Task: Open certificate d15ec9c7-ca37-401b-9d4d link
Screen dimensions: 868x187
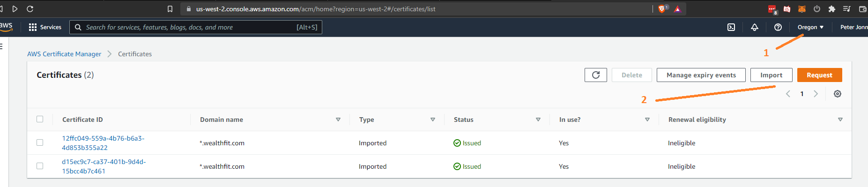Action: 104,166
